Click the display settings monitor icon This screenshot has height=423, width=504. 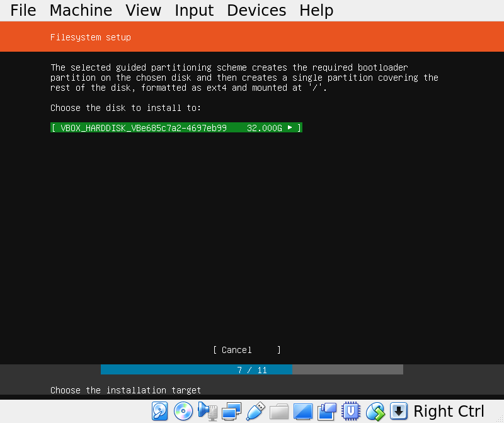(303, 412)
